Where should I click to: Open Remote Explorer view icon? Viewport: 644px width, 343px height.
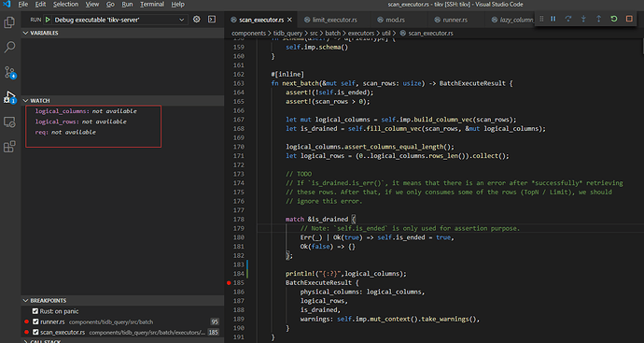pyautogui.click(x=9, y=122)
